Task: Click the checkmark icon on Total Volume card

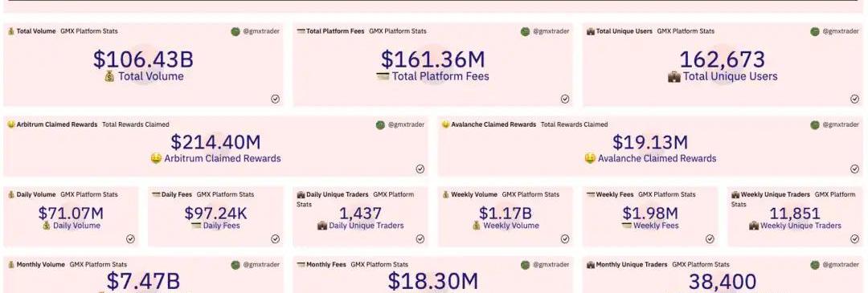Action: (x=275, y=99)
